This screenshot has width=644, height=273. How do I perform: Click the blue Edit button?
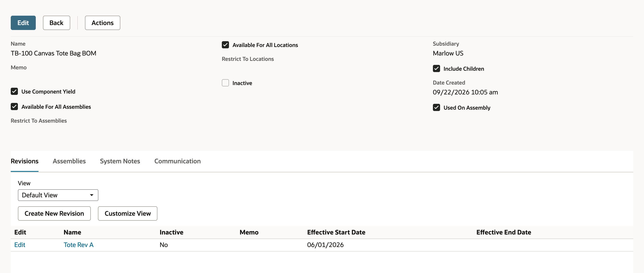[x=23, y=23]
